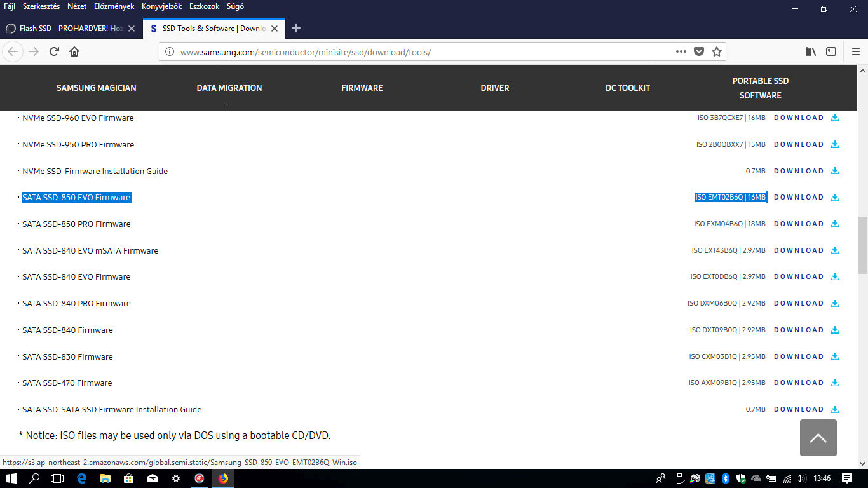Go to FIRMWARE section

coord(362,88)
